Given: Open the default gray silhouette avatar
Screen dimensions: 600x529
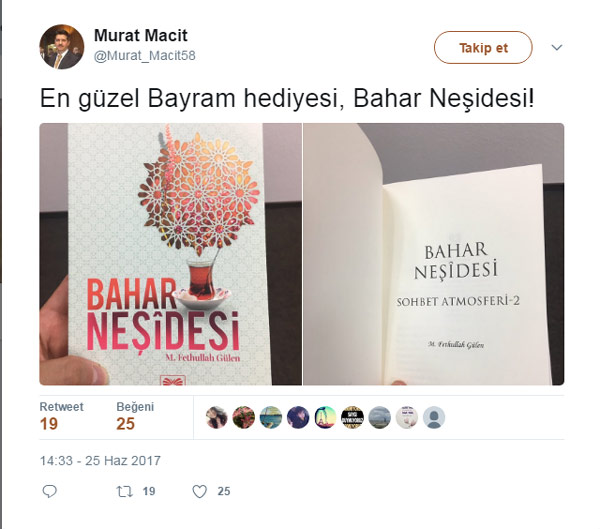Looking at the screenshot, I should click(x=434, y=417).
